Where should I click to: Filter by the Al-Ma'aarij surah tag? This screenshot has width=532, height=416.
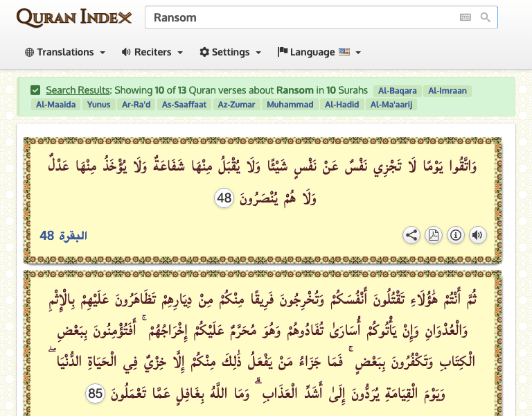point(391,105)
